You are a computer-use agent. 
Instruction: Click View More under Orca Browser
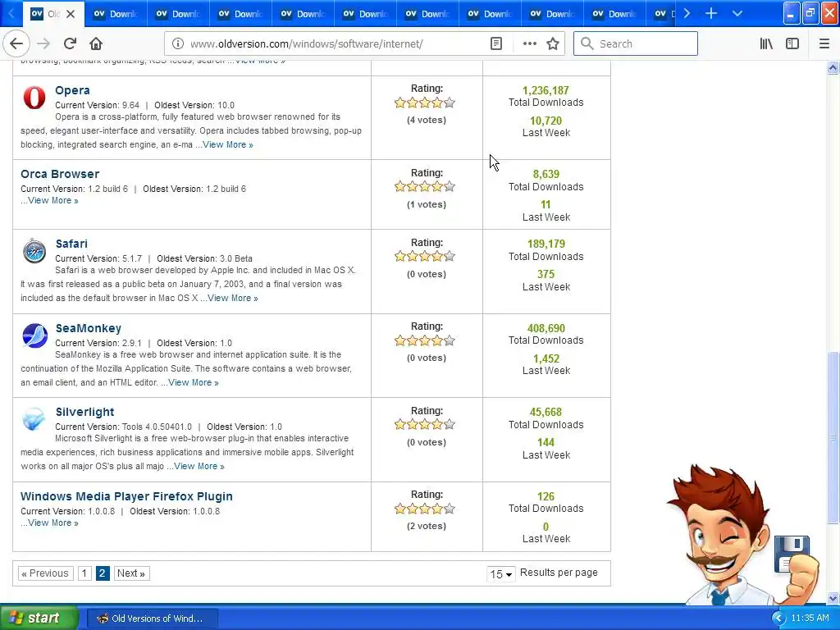(x=53, y=200)
